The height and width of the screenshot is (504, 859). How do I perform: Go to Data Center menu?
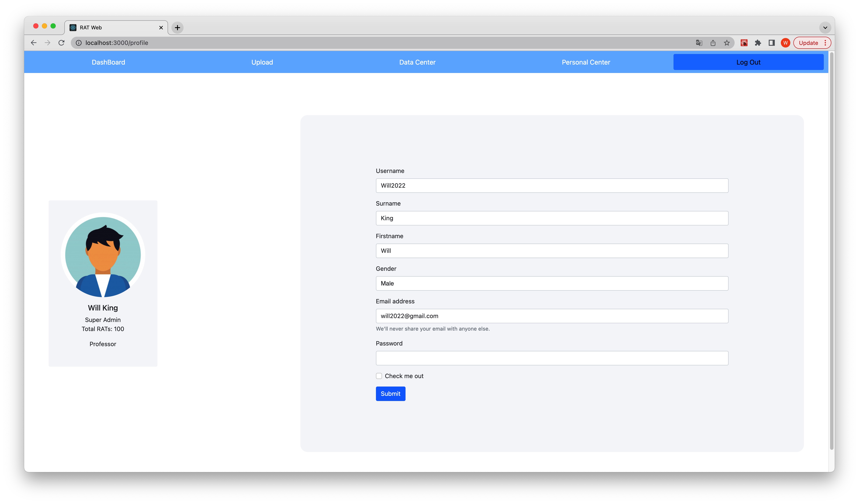point(417,62)
